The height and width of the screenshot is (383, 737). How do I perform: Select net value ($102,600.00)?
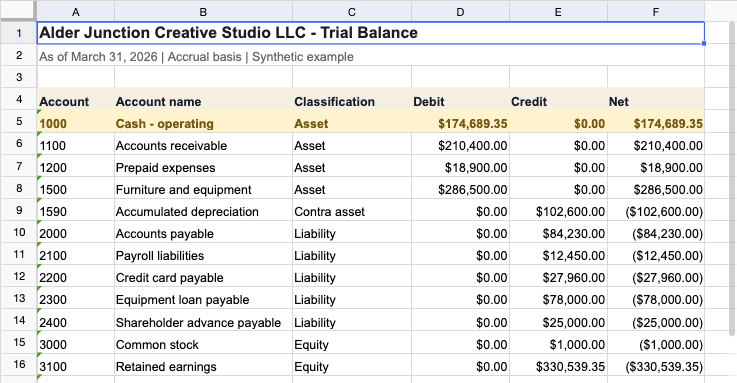coord(656,210)
